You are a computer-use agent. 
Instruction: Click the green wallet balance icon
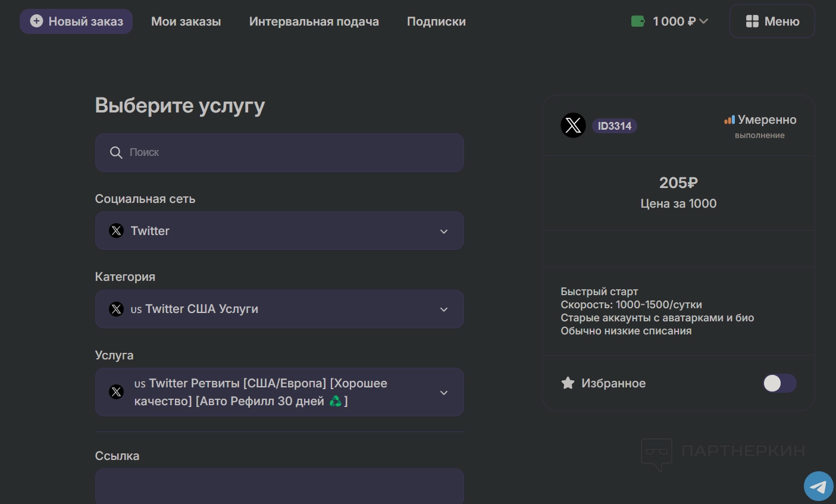click(638, 21)
